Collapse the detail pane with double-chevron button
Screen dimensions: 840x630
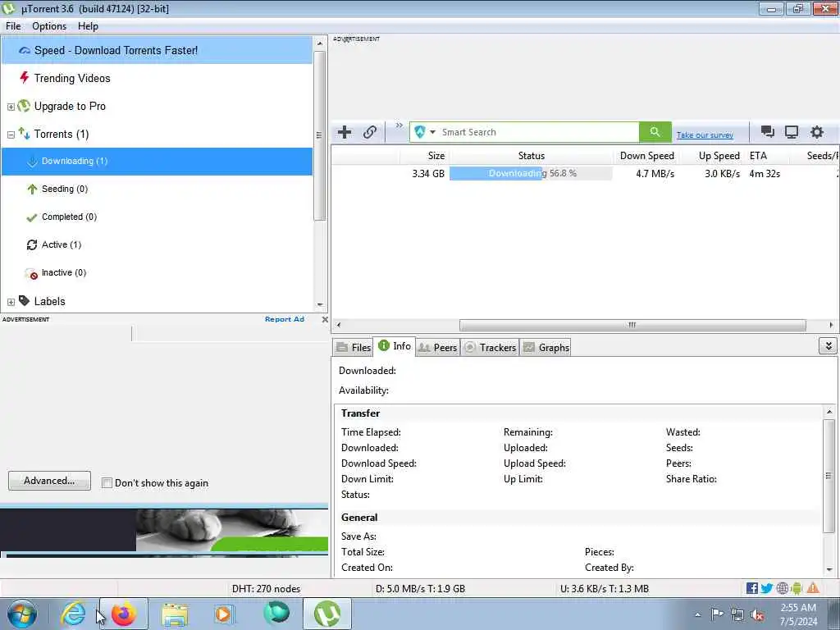click(828, 346)
